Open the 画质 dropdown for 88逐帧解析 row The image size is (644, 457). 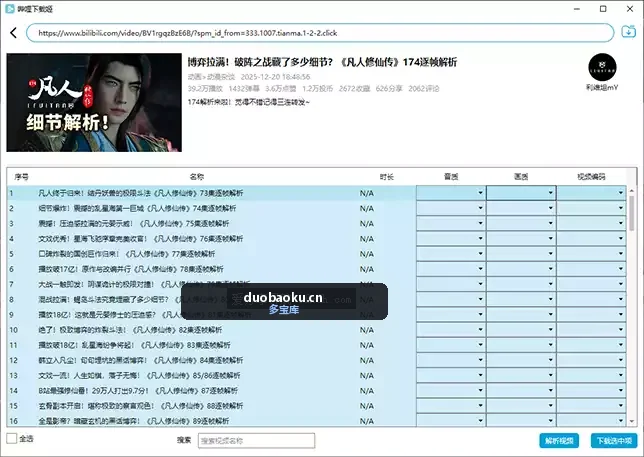pyautogui.click(x=521, y=405)
